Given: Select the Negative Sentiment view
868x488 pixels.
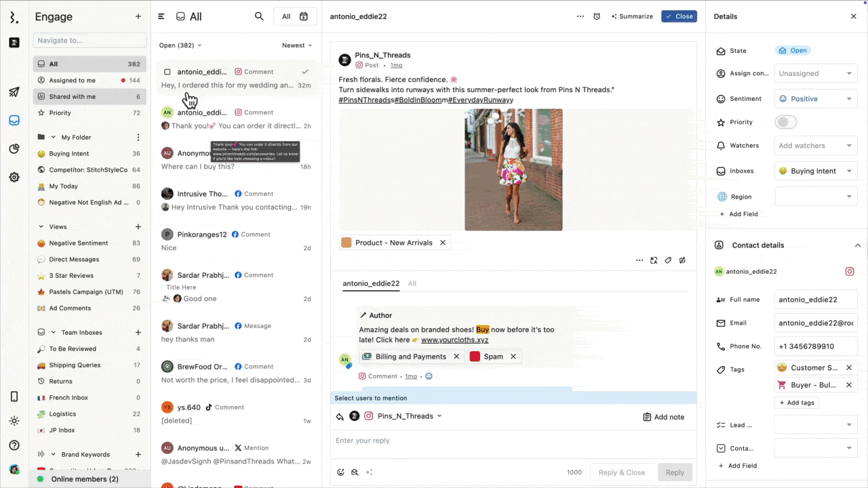Looking at the screenshot, I should point(78,243).
